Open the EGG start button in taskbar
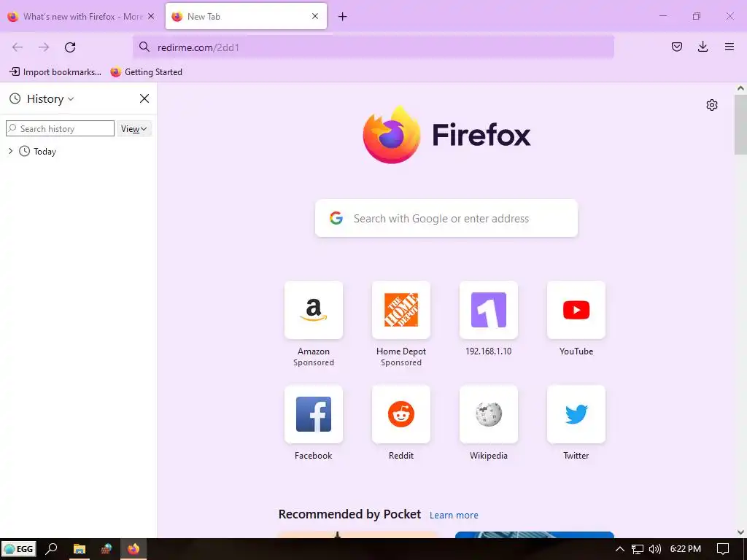 click(x=19, y=549)
